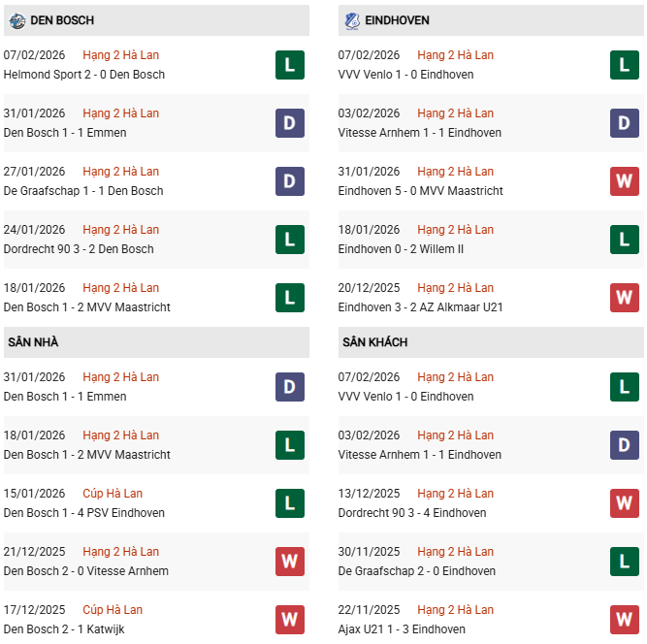Click the W badge for Eindhoven 5-0 MVV Maastricht
Viewport: 647px width, 644px height.
pyautogui.click(x=624, y=181)
